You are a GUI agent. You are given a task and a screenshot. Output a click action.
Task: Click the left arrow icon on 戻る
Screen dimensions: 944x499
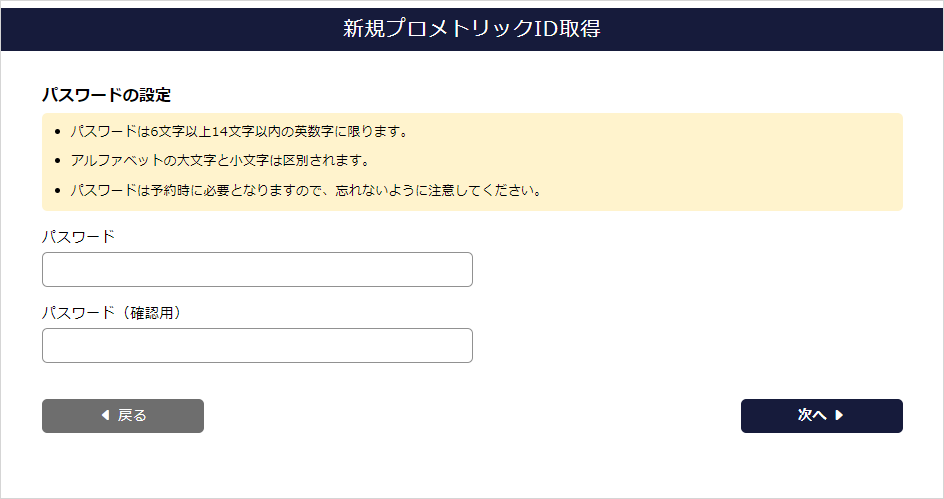pyautogui.click(x=105, y=416)
